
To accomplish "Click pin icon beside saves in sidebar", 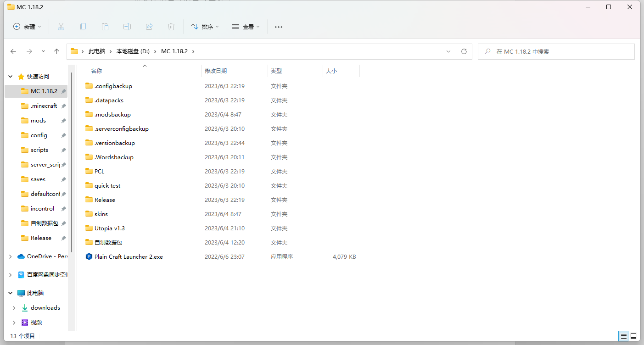I will [x=64, y=179].
